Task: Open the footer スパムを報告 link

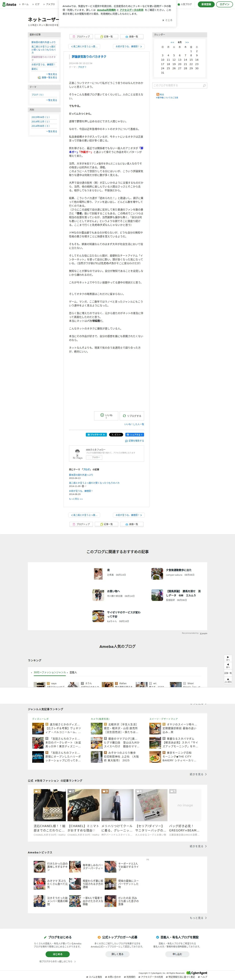Action: click(x=94, y=977)
